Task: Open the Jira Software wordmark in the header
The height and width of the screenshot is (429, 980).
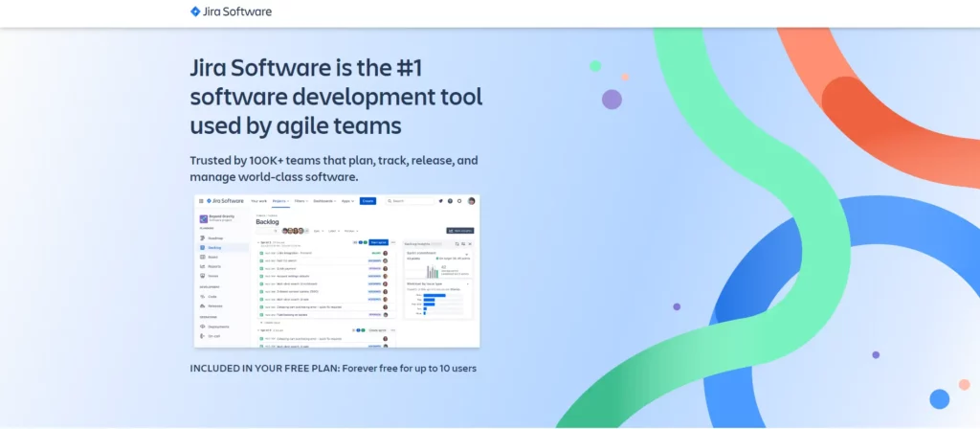Action: click(237, 11)
